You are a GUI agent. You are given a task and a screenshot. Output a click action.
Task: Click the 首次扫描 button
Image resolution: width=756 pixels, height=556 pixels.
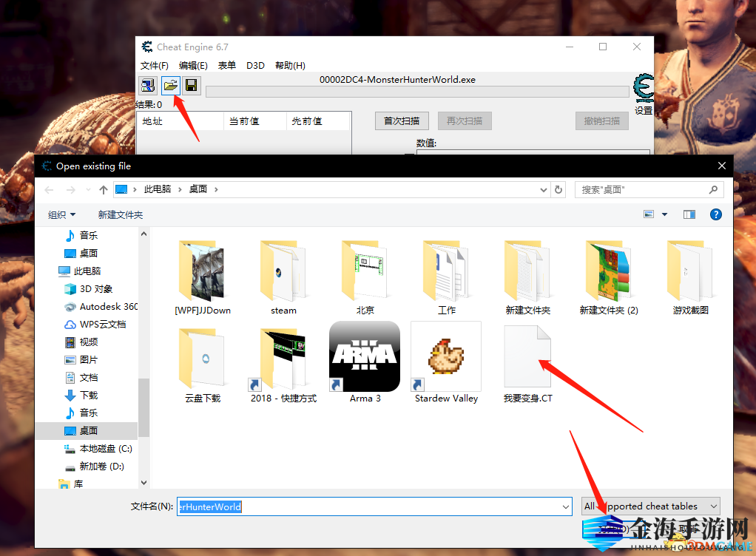coord(402,121)
